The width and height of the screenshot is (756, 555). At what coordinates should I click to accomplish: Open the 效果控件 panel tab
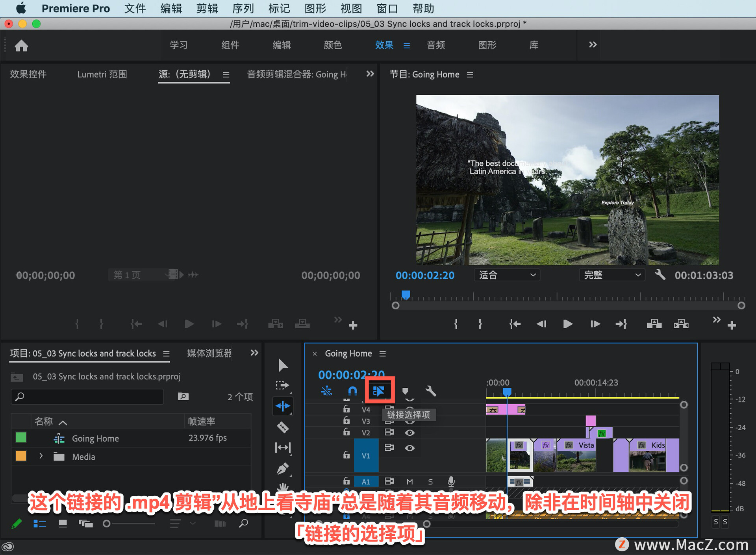point(28,74)
